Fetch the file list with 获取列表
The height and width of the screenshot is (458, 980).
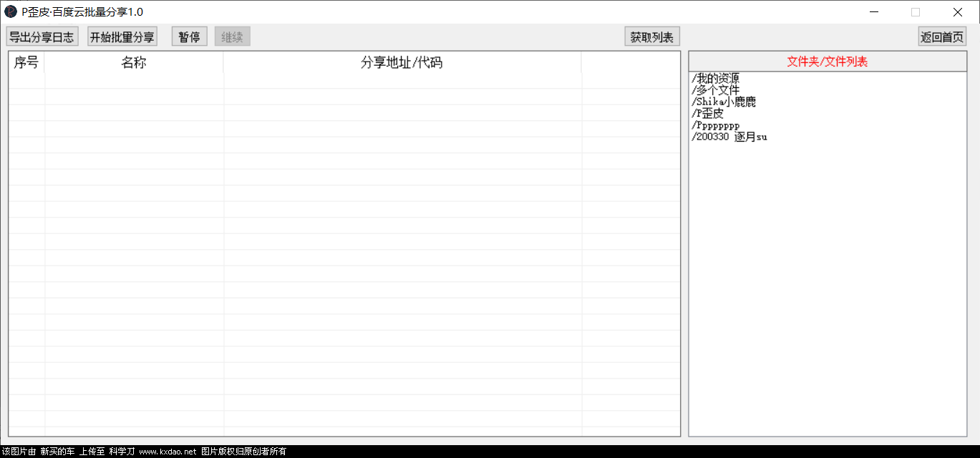point(652,37)
